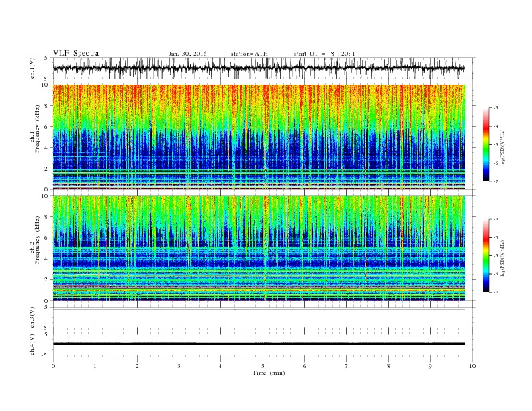
Task: Click time axis tick label "0"
Action: (x=53, y=366)
